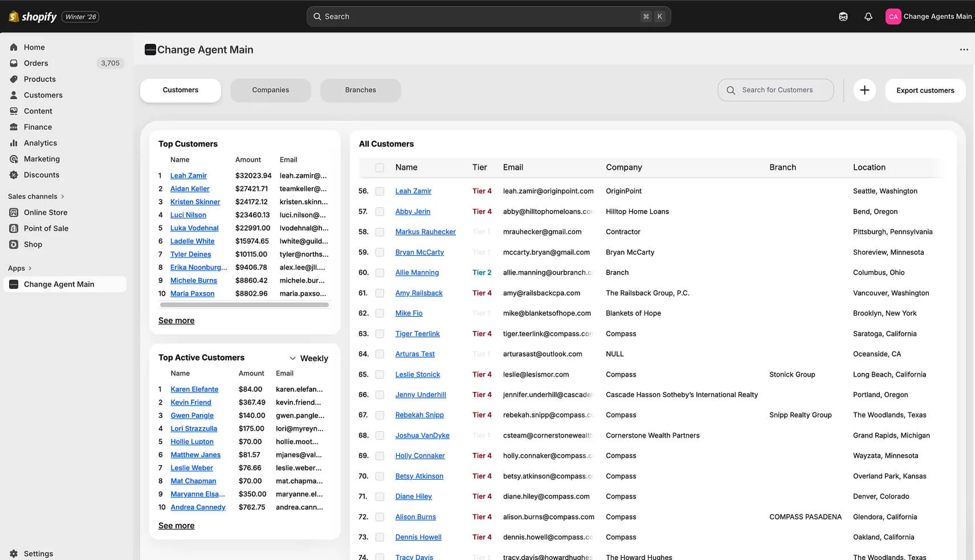The image size is (975, 560).
Task: Click the Top Customers horizontal scrollbar
Action: click(245, 305)
